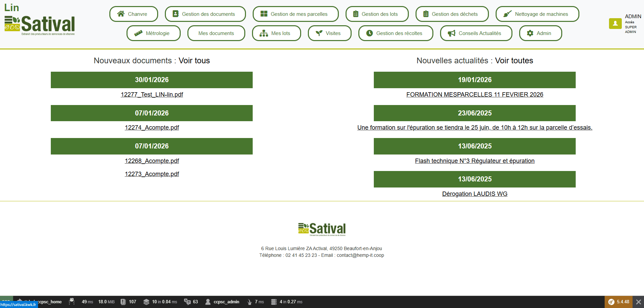Open Gestion des récoltes
Viewport: 644px width, 308px height.
click(x=396, y=33)
